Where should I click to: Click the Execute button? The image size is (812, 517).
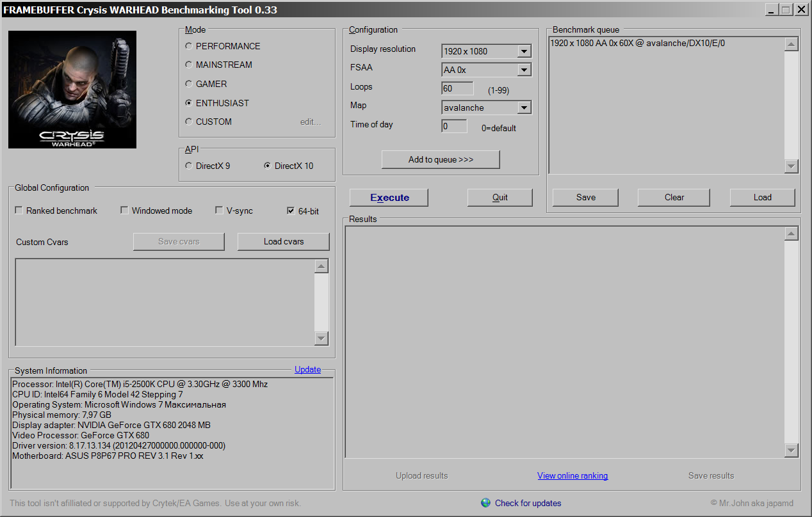tap(389, 198)
